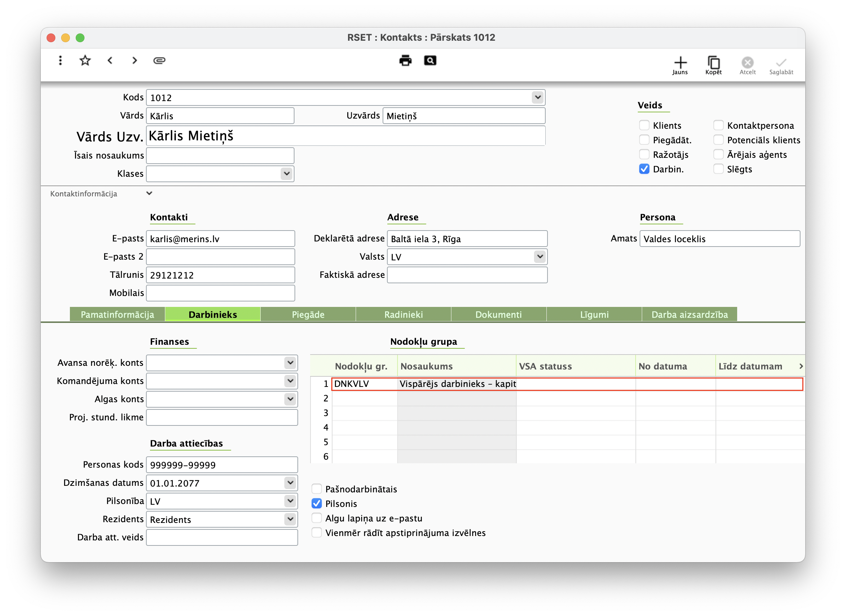Viewport: 846px width, 616px height.
Task: Open attachments paperclip icon
Action: pos(159,60)
